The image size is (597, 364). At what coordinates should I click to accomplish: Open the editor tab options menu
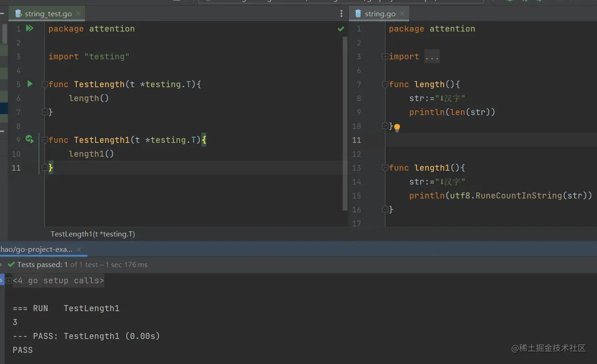[341, 13]
